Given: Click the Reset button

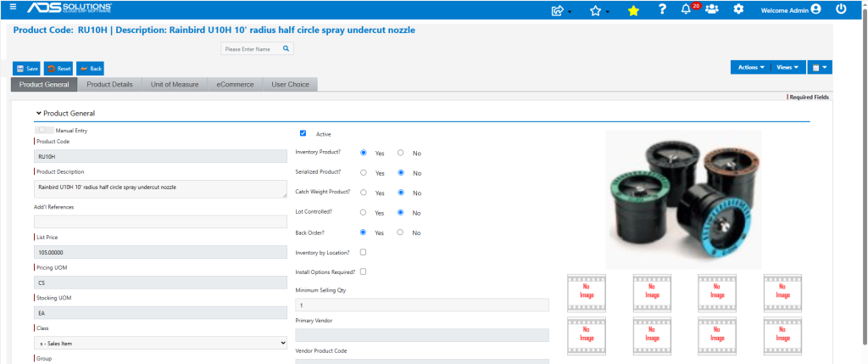Looking at the screenshot, I should point(58,69).
